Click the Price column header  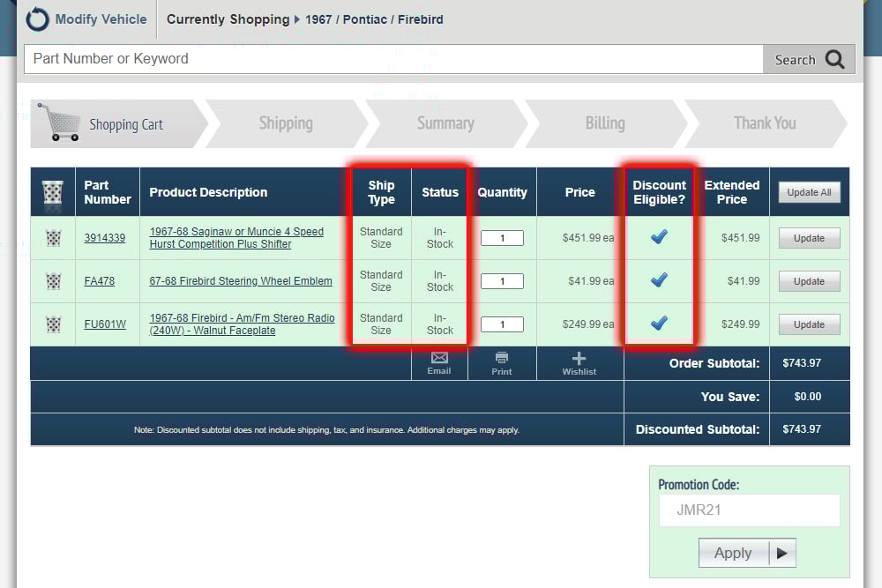pyautogui.click(x=580, y=192)
